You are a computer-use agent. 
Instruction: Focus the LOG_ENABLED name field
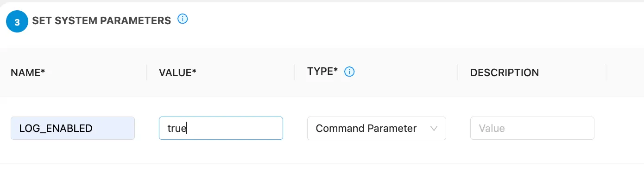[73, 128]
